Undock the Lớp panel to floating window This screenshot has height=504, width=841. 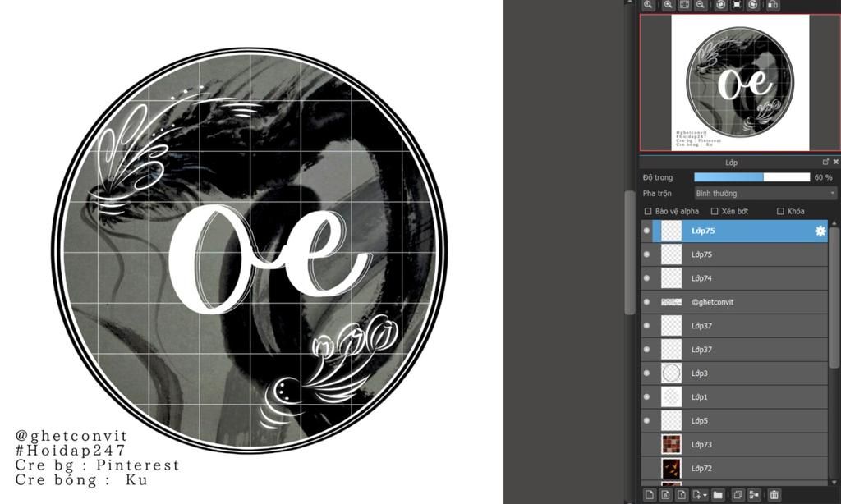(825, 162)
